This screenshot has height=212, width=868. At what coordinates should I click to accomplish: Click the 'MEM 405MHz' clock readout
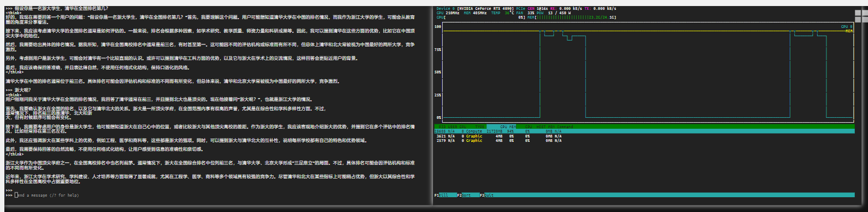pos(475,13)
